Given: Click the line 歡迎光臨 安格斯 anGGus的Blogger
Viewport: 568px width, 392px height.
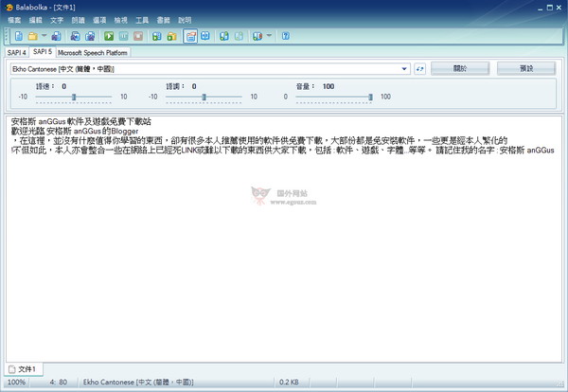Looking at the screenshot, I should tap(75, 131).
